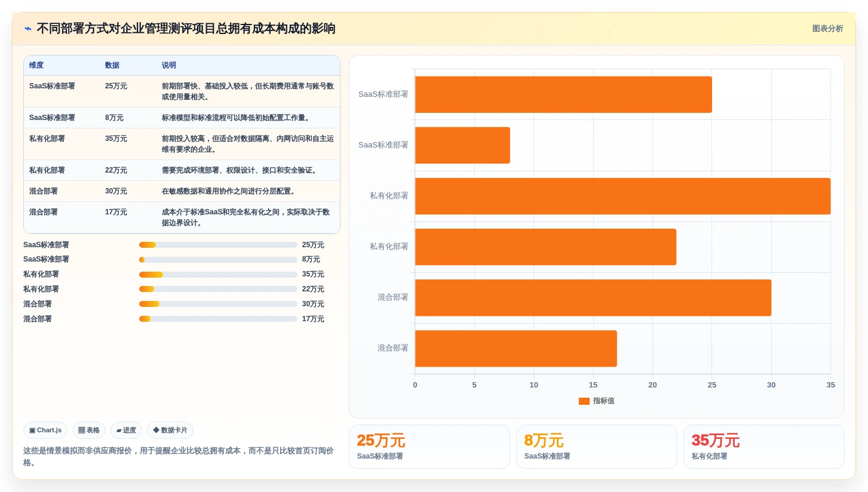The image size is (868, 492).
Task: Click the 35万元 私有化部署 data card
Action: point(764,447)
